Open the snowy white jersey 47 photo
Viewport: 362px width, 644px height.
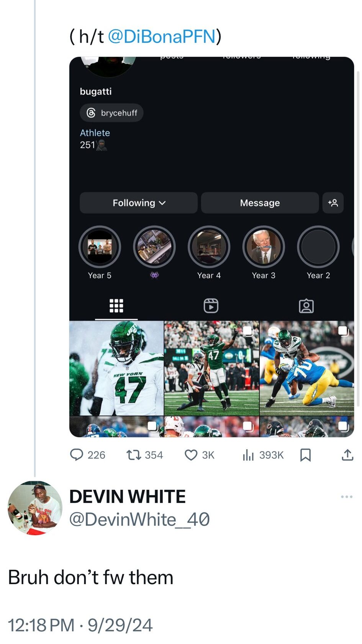[x=116, y=368]
